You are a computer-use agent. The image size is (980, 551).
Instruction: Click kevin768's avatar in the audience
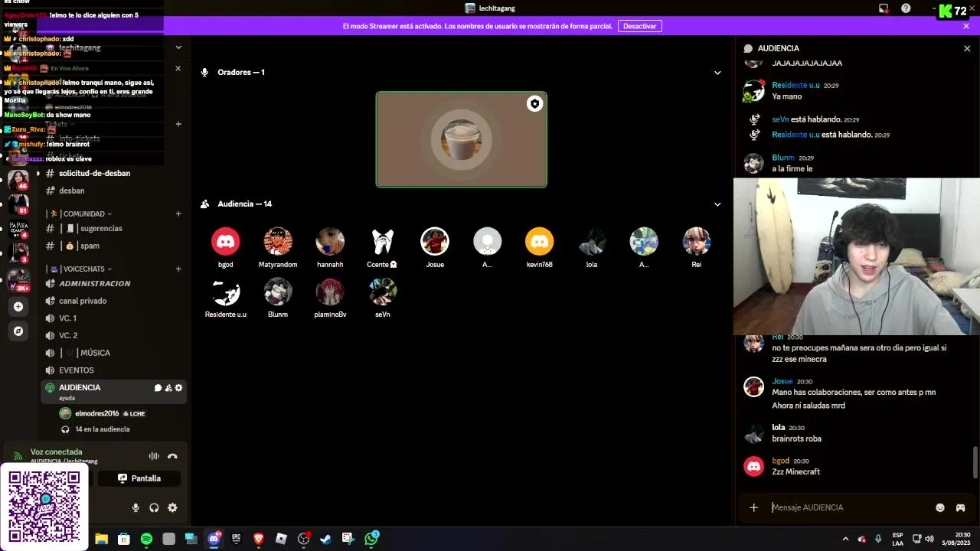(539, 242)
